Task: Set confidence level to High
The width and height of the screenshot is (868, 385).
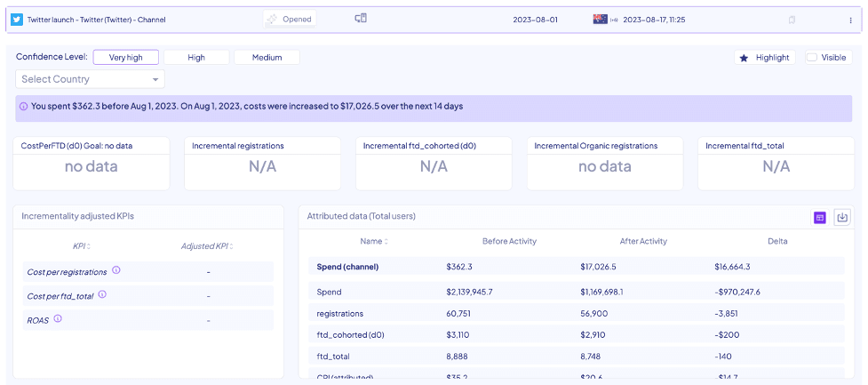Action: pos(196,57)
